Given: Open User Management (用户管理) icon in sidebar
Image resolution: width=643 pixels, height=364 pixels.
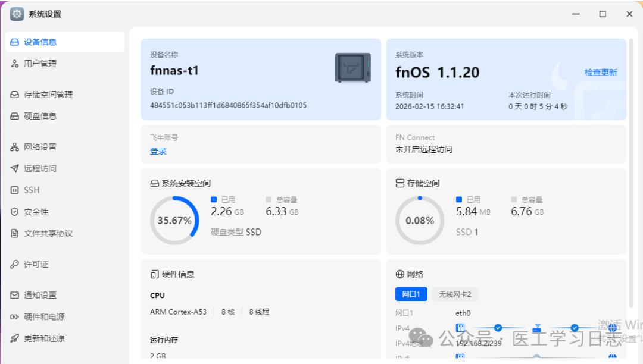Looking at the screenshot, I should click(x=15, y=64).
